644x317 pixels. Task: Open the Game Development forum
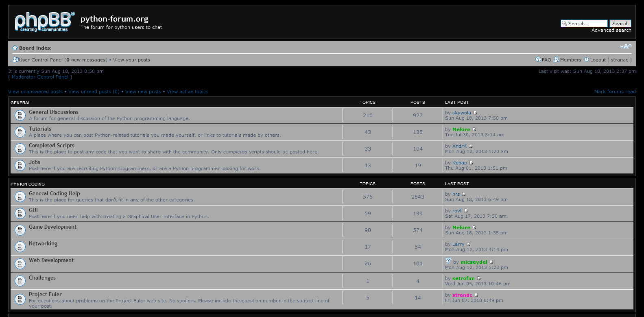click(52, 227)
